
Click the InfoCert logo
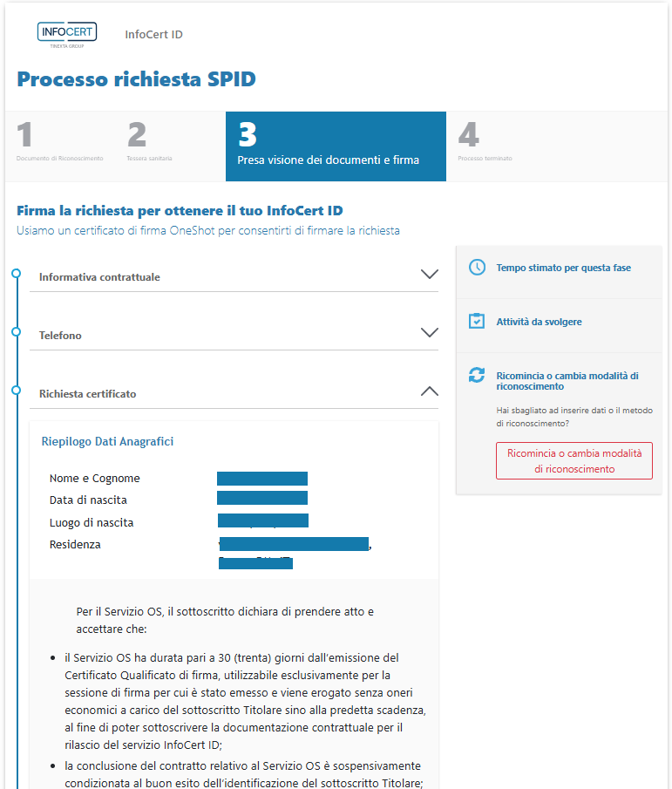(x=67, y=34)
